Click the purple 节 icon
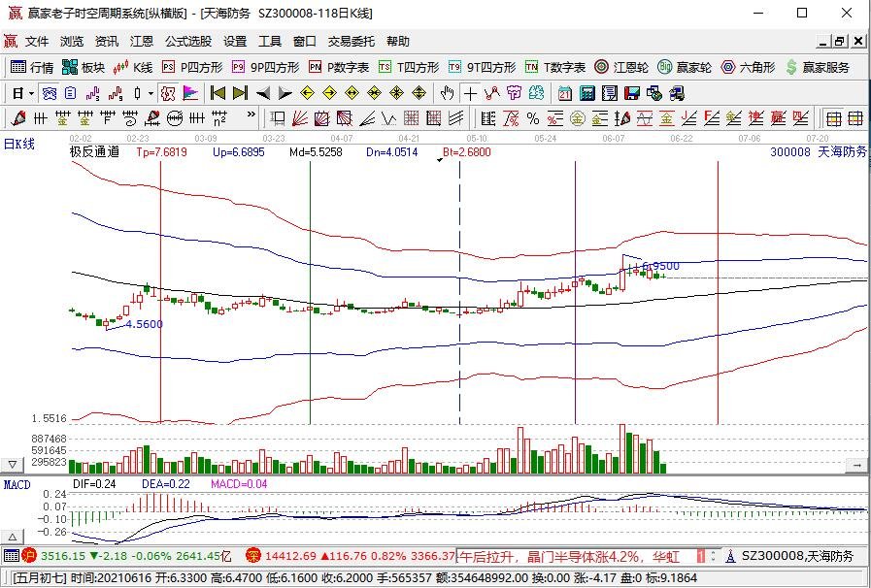 [x=515, y=93]
